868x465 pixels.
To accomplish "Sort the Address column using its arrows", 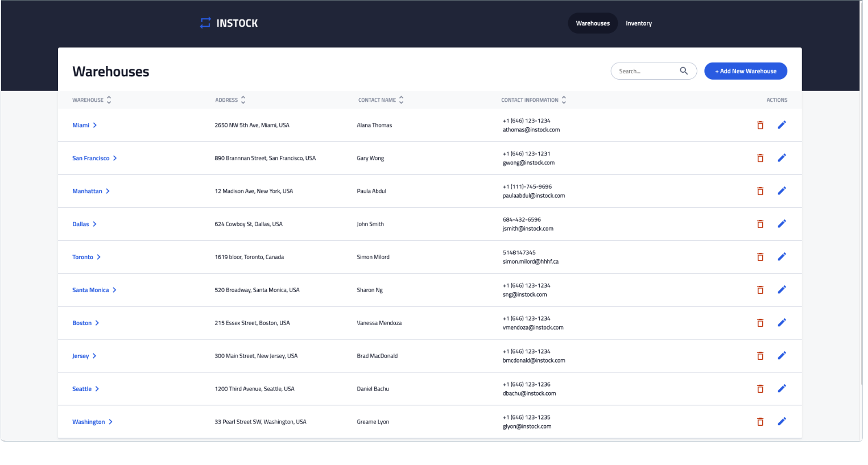I will coord(243,99).
